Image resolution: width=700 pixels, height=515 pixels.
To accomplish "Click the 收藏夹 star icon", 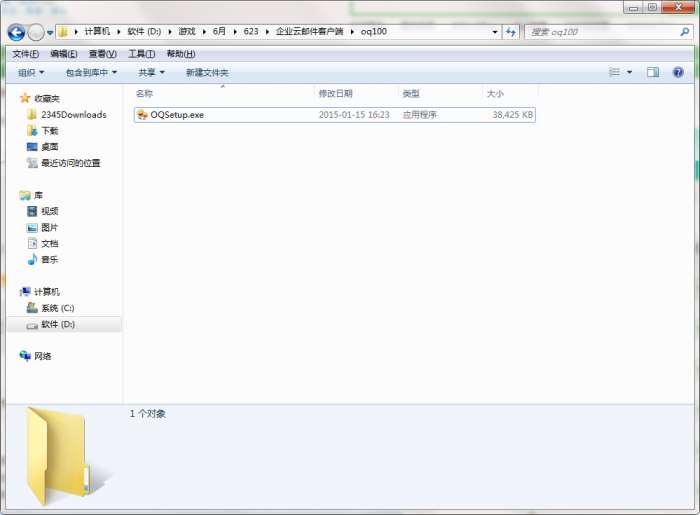I will (25, 98).
